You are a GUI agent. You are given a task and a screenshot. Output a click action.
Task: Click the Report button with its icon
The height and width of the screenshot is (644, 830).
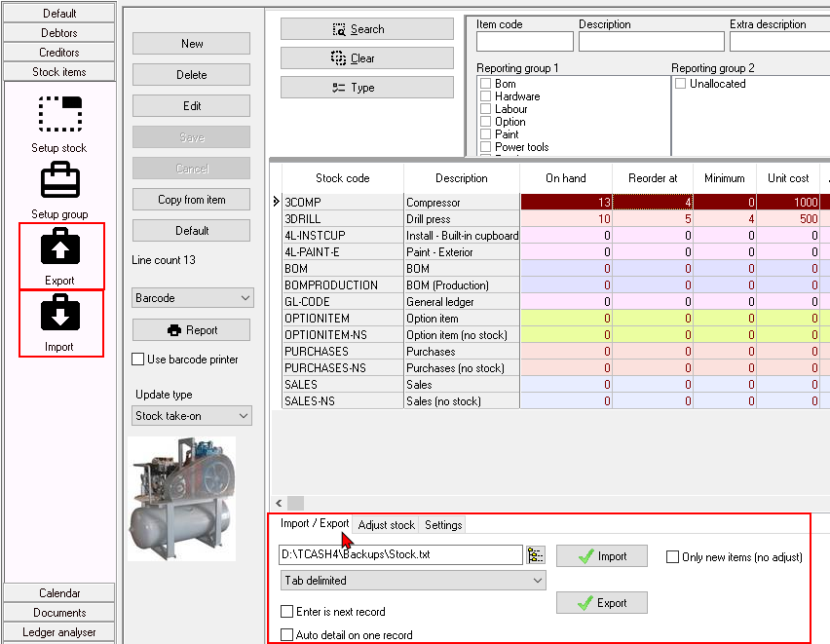pos(191,329)
